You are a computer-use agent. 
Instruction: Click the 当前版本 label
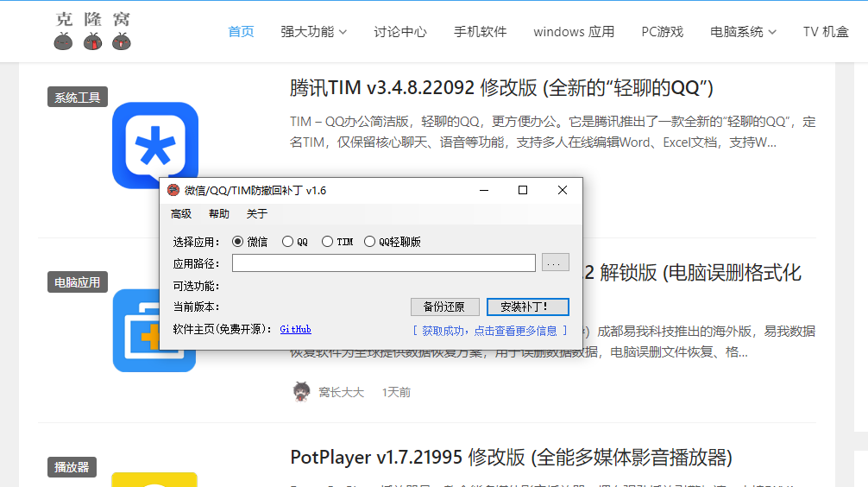point(196,307)
